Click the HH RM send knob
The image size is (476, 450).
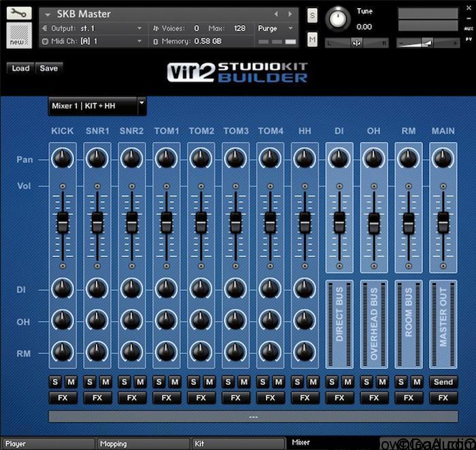click(305, 352)
